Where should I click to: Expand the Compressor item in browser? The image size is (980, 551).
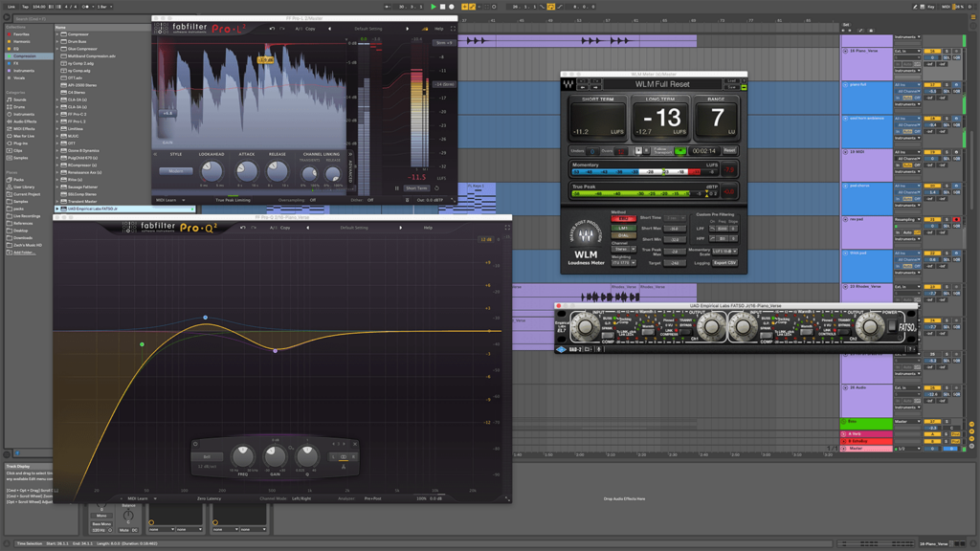point(57,34)
